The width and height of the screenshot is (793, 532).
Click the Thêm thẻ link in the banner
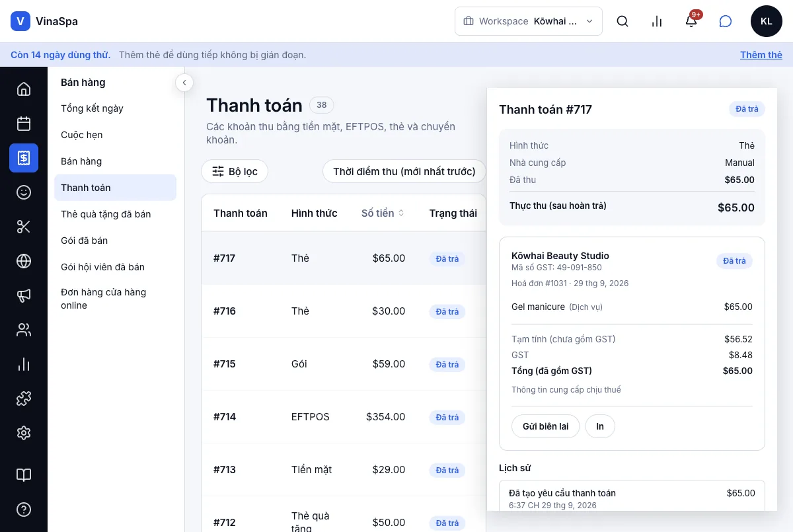pyautogui.click(x=761, y=55)
